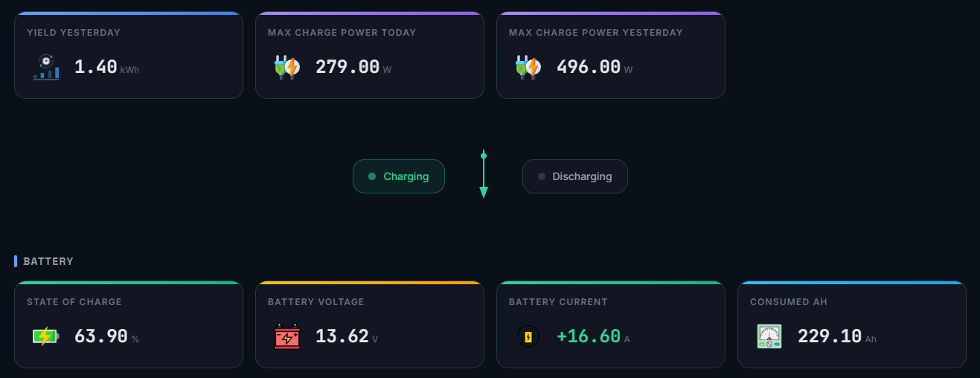Click the Yield Yesterday bar chart icon
Screen dimensions: 980x378
click(x=46, y=67)
